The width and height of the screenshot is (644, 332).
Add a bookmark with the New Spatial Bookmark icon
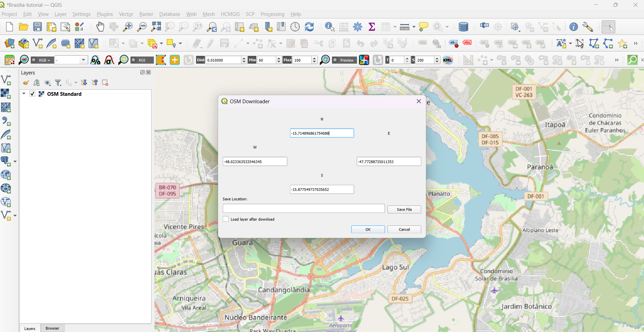coord(268,27)
